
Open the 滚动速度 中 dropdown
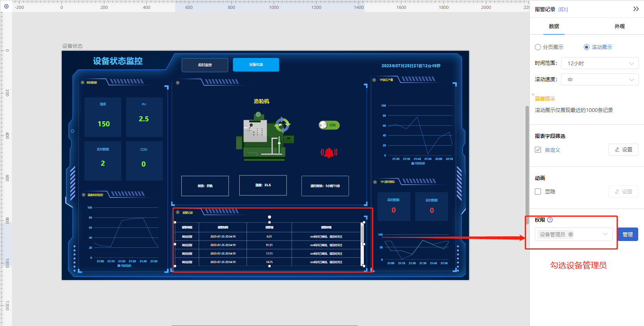(x=600, y=80)
